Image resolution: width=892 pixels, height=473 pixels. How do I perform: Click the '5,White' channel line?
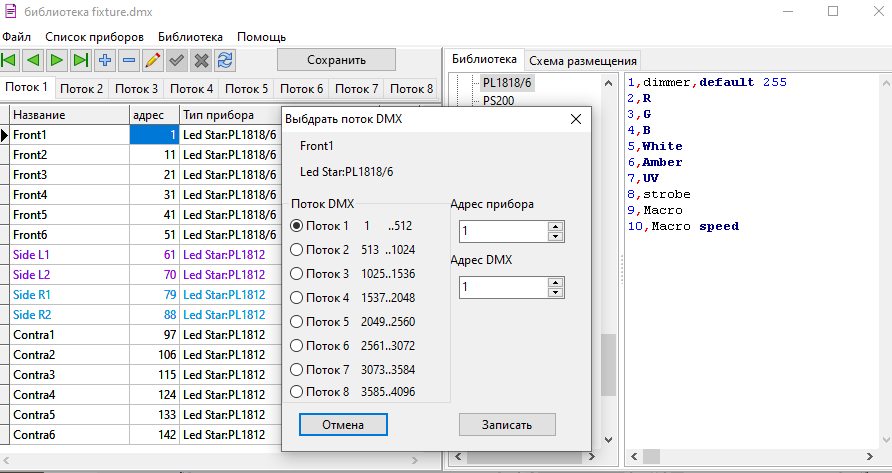pos(655,146)
